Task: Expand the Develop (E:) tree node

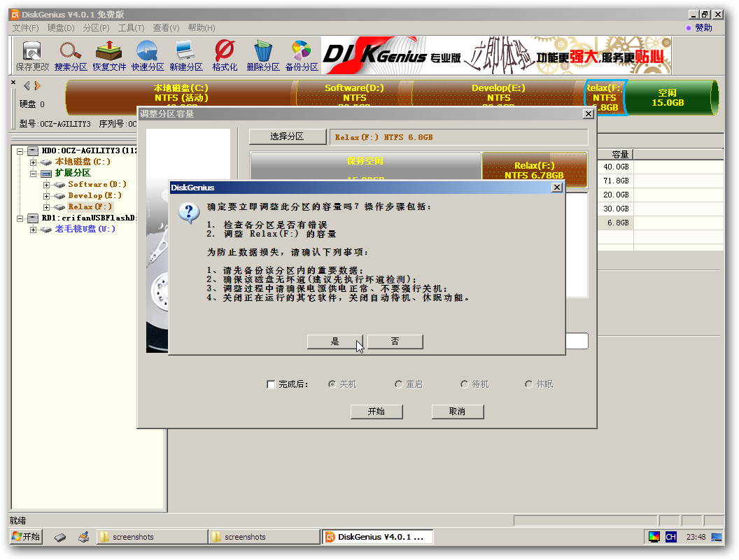Action: coord(47,197)
